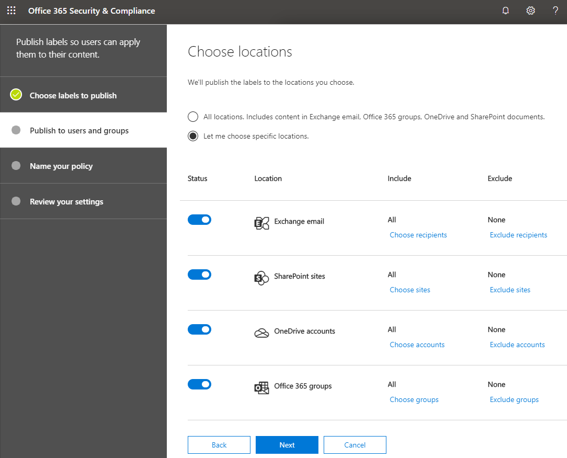Viewport: 567px width, 458px height.
Task: Click the Choose accounts link
Action: coord(417,345)
